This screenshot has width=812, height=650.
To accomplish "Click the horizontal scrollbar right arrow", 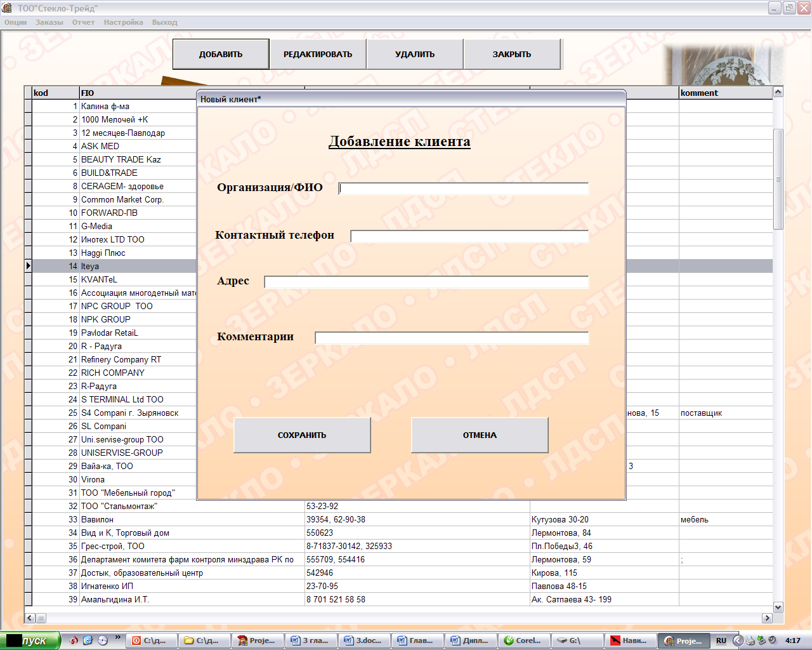I will click(x=767, y=618).
